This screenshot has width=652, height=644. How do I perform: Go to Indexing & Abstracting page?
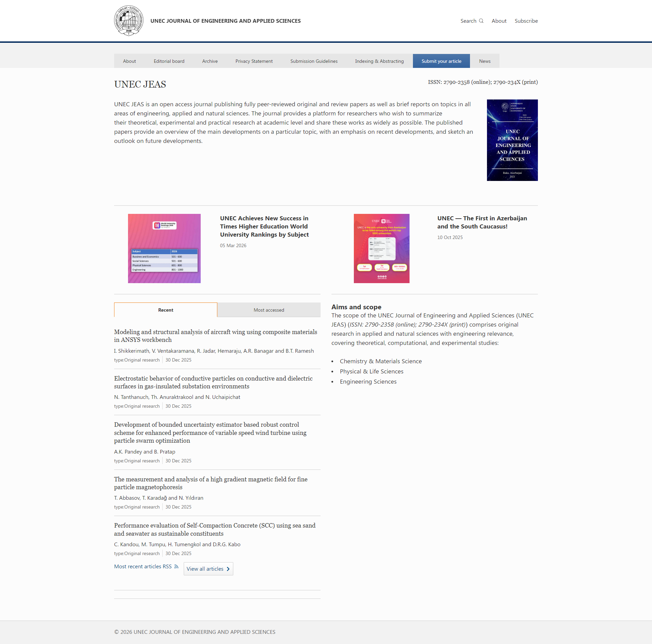pos(379,61)
